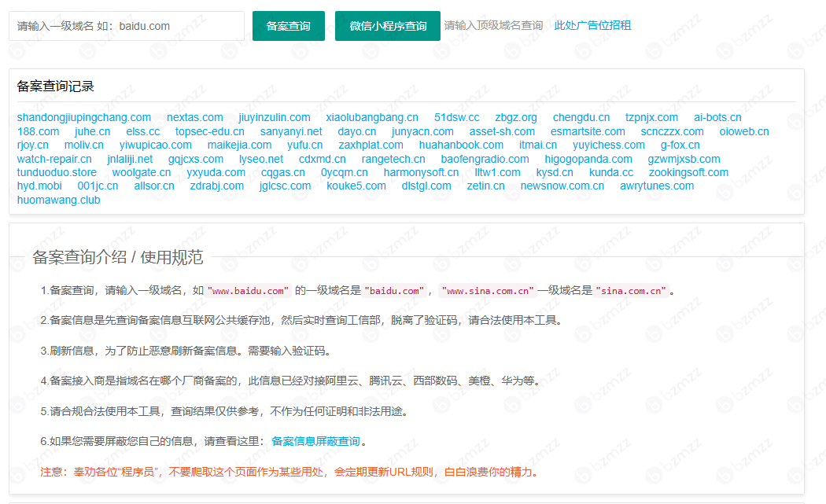This screenshot has width=826, height=504.
Task: Open yxyuda.com link
Action: 216,172
